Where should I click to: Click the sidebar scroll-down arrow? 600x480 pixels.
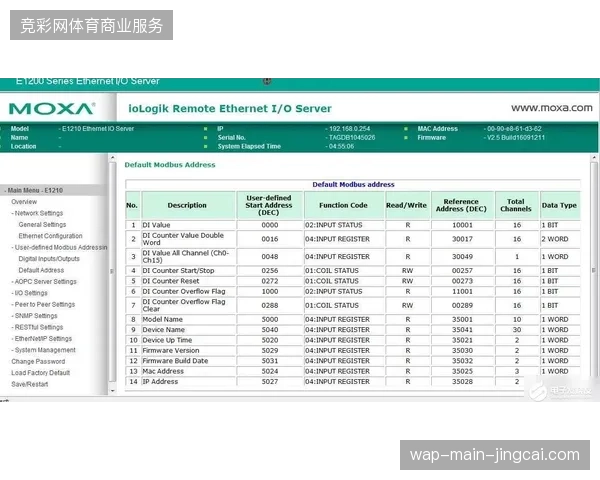[x=112, y=391]
